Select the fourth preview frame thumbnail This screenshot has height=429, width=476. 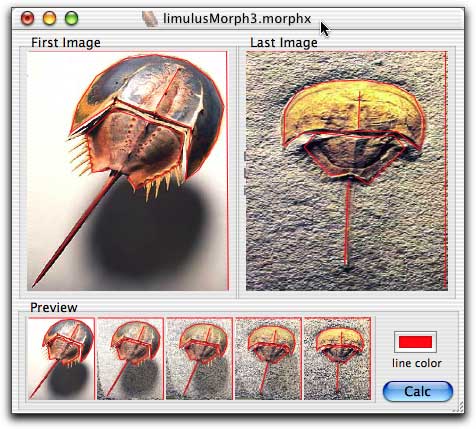pos(268,359)
